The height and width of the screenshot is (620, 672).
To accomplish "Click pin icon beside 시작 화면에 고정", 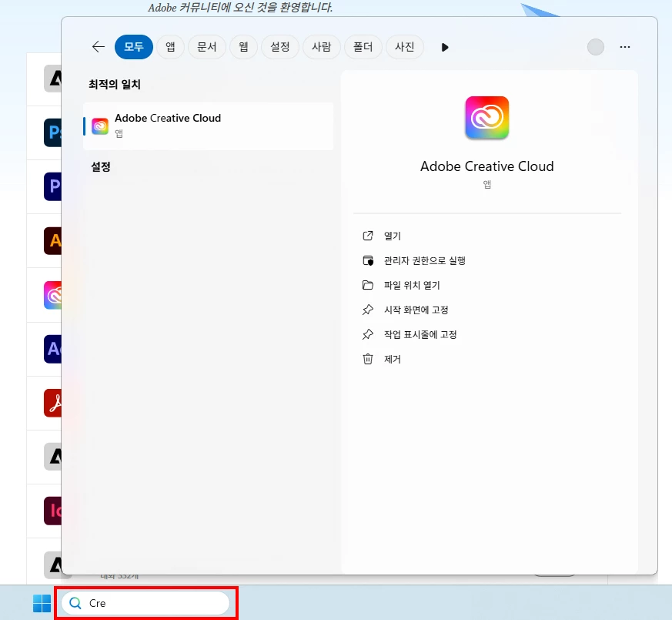I will click(368, 310).
